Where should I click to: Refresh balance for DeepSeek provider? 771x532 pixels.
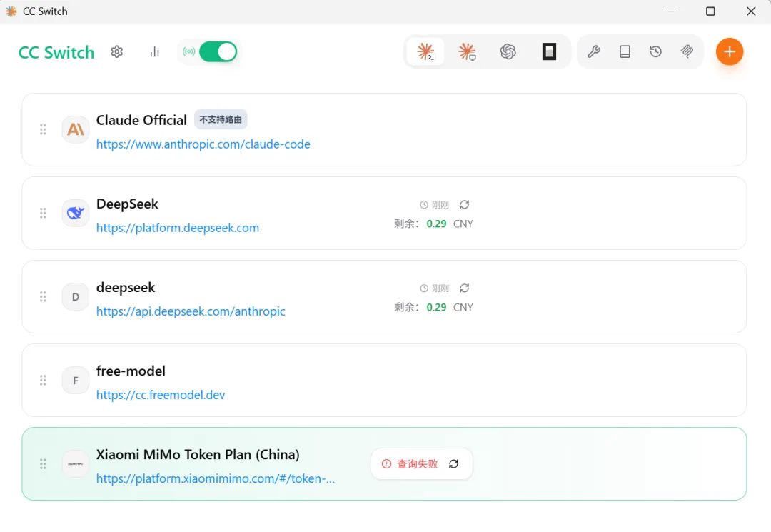click(x=465, y=204)
